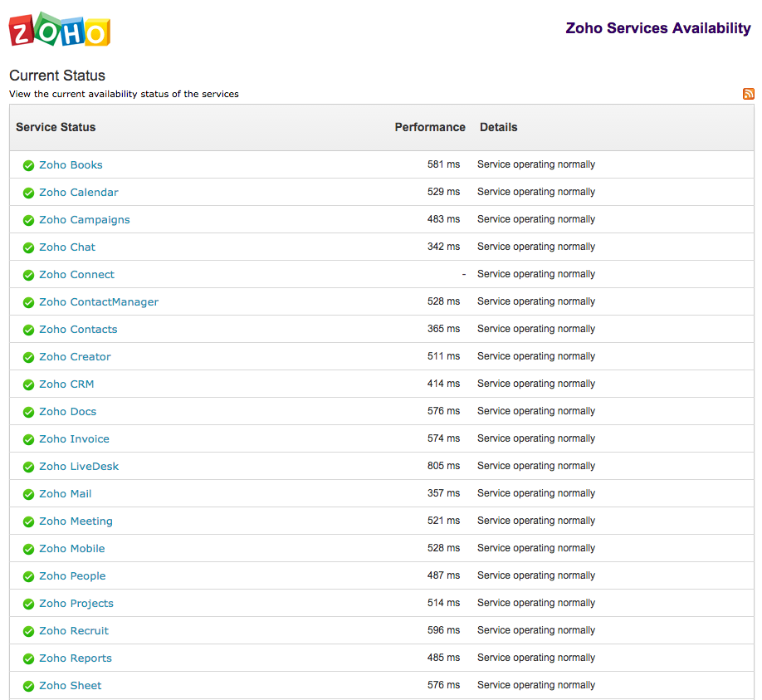Image resolution: width=762 pixels, height=700 pixels.
Task: Click the 365 ms performance value
Action: pos(444,329)
